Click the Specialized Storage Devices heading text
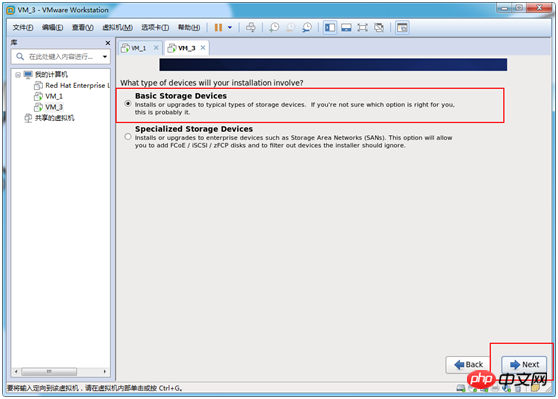 [194, 129]
